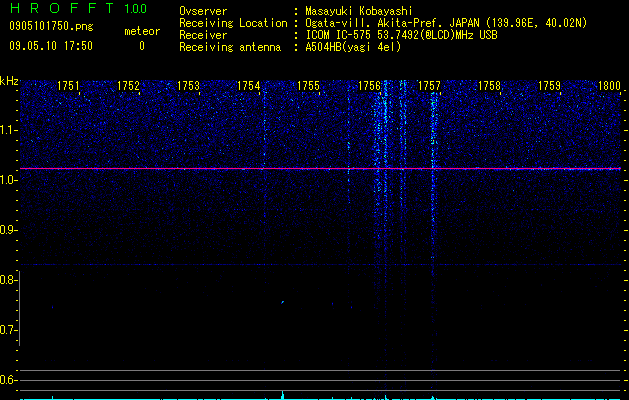Click the 0905101750.png file name
This screenshot has height=400, width=629.
pos(51,26)
